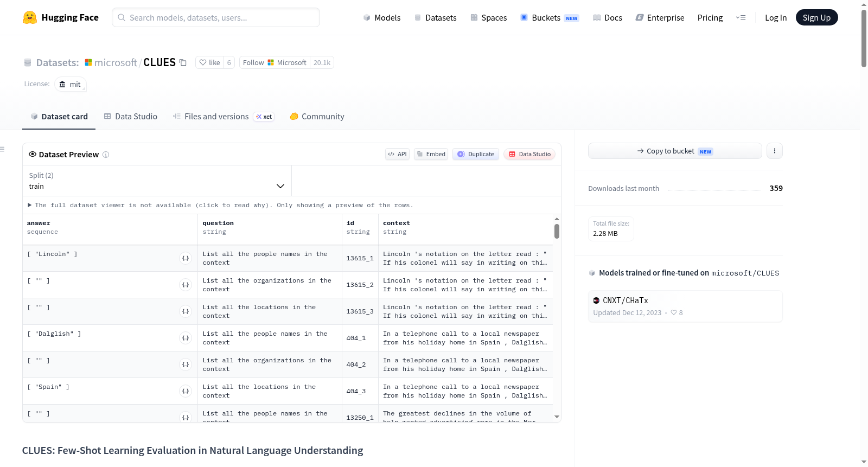Open the three-dot more options menu
The width and height of the screenshot is (868, 467).
(x=775, y=151)
